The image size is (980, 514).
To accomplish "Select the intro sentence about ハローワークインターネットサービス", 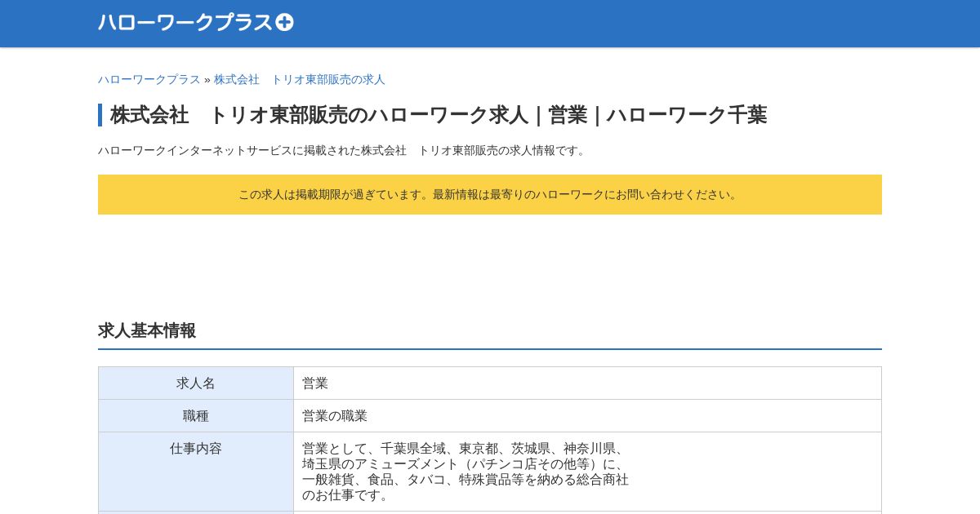I will pos(344,150).
